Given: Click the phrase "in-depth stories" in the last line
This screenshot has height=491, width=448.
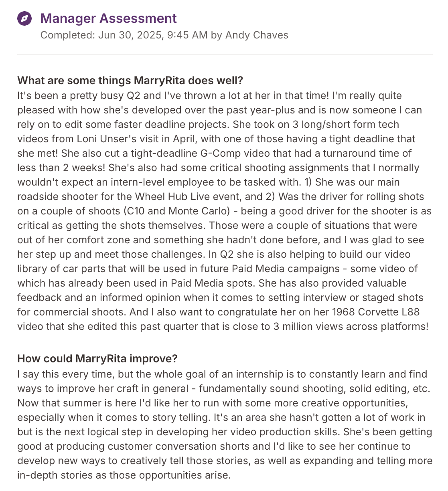Looking at the screenshot, I should (x=53, y=475).
